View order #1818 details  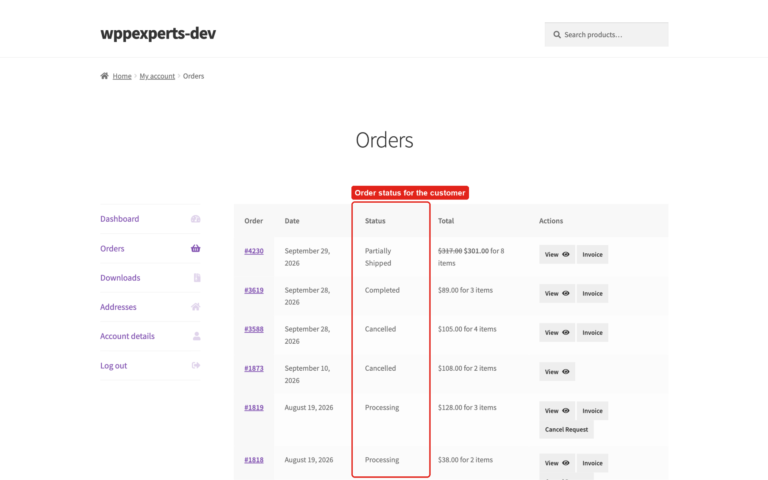[557, 463]
